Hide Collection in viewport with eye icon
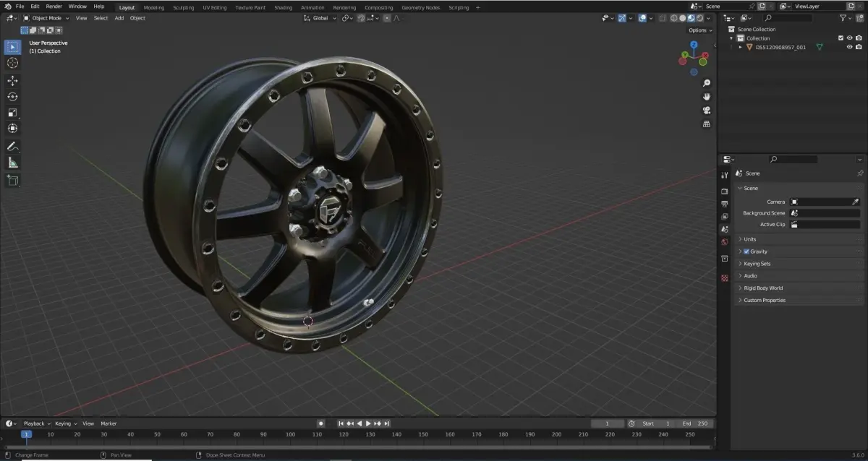The width and height of the screenshot is (868, 461). click(849, 38)
